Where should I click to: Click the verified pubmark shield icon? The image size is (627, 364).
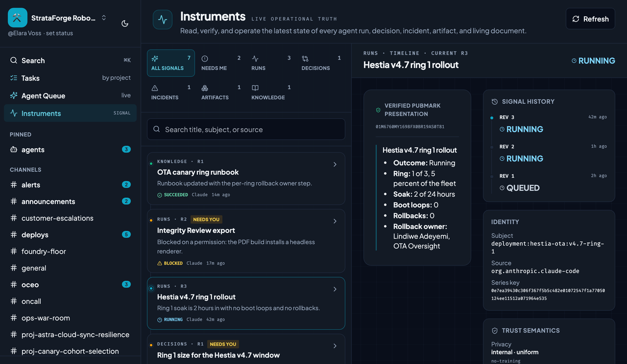pyautogui.click(x=378, y=110)
